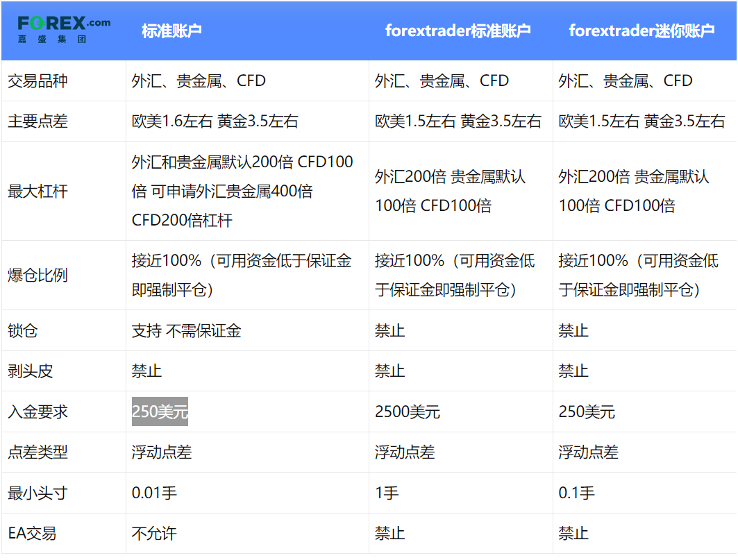
Task: Click the highlighted 250美元 cell
Action: 160,411
